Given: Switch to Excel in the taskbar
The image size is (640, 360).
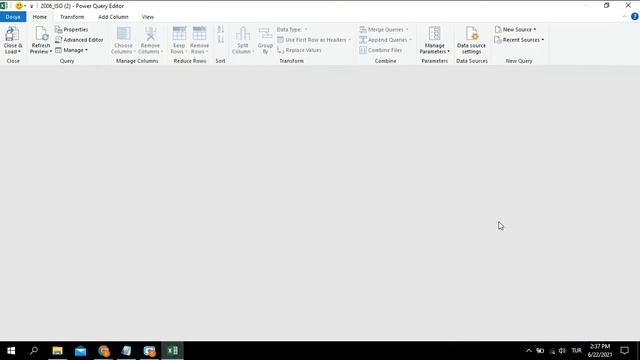Looking at the screenshot, I should click(x=173, y=351).
